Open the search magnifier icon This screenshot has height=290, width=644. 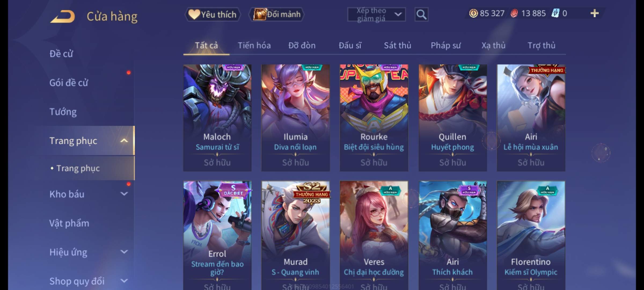tap(421, 14)
